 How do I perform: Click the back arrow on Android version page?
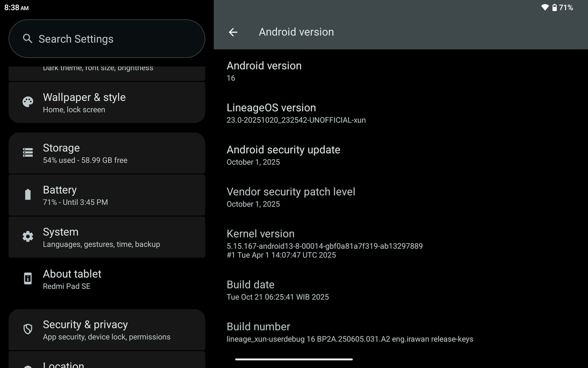coord(233,32)
